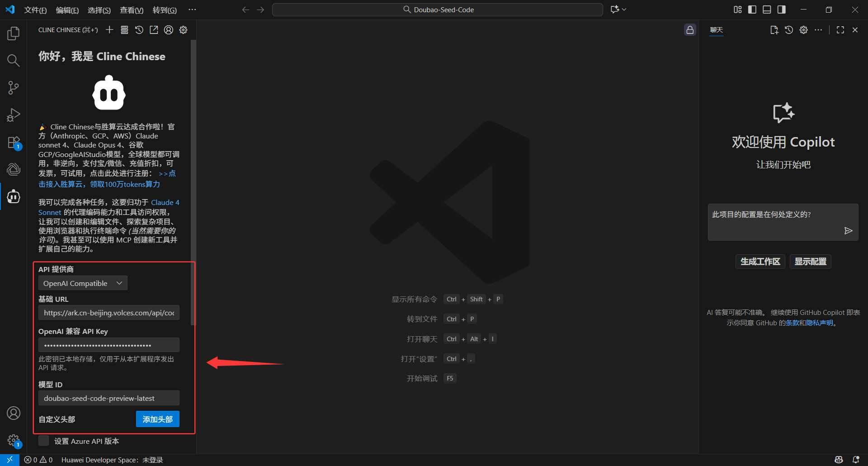The image size is (868, 466).
Task: Open the 转到(G) menu
Action: pyautogui.click(x=165, y=10)
